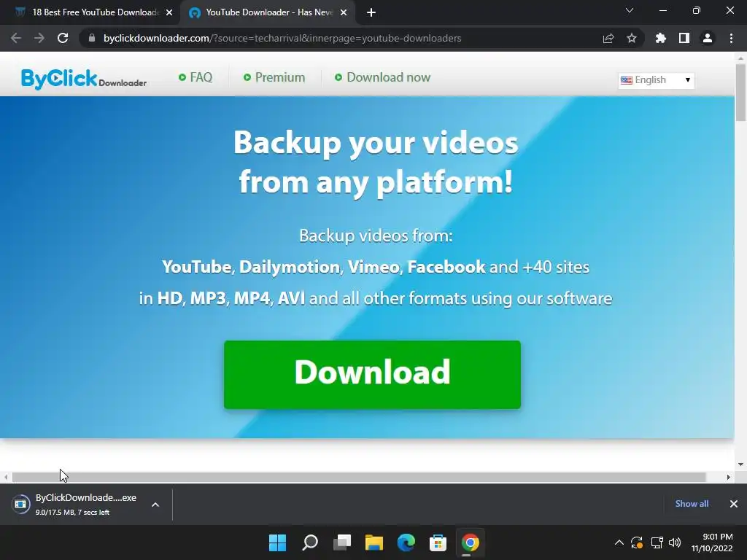747x560 pixels.
Task: Open the FAQ menu link
Action: coord(196,77)
